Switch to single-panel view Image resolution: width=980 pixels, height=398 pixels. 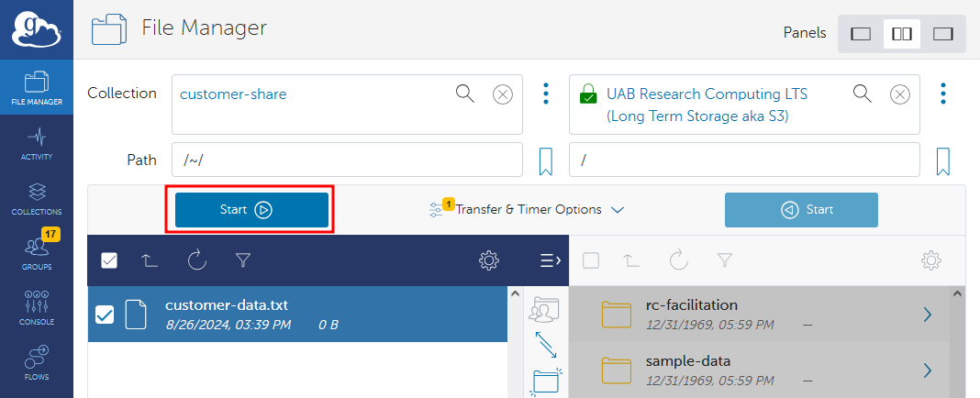(x=861, y=34)
